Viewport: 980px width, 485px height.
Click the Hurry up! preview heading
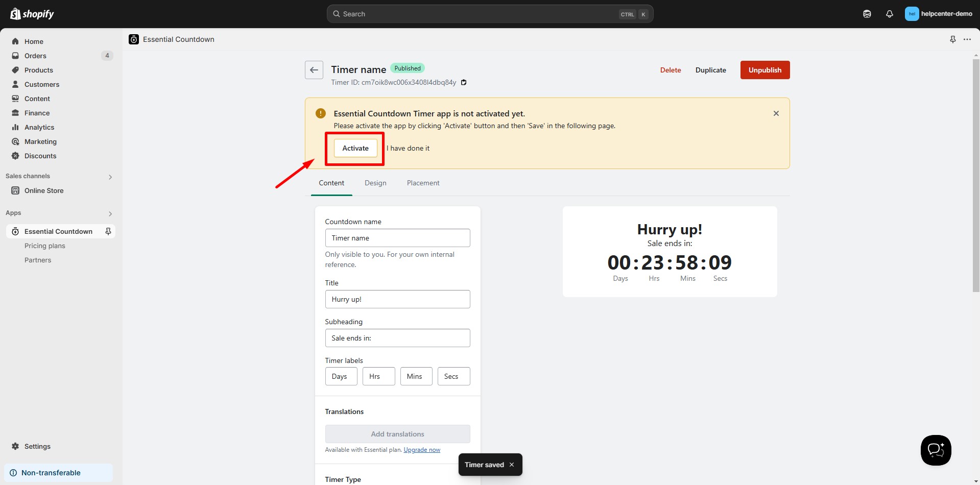[670, 230]
